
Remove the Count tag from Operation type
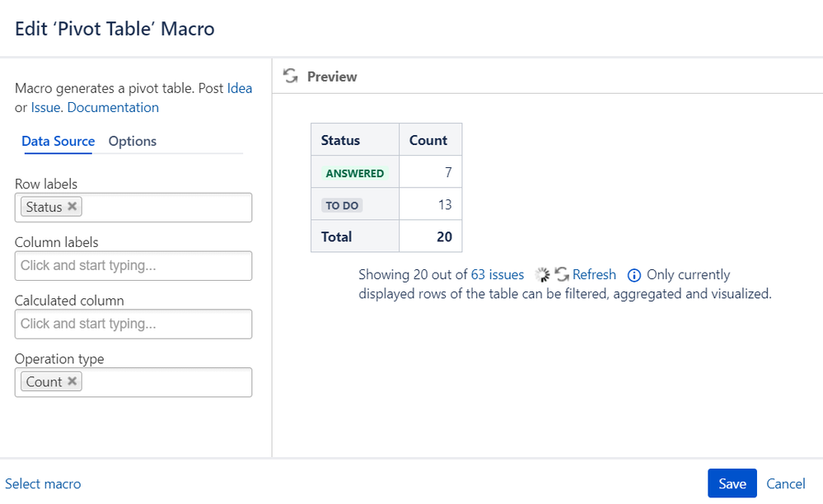tap(72, 381)
